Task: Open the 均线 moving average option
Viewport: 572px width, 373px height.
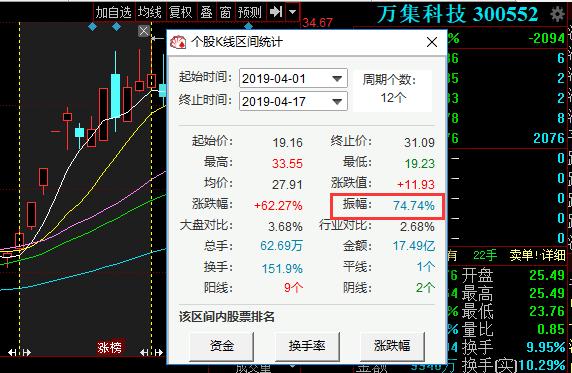Action: click(150, 12)
